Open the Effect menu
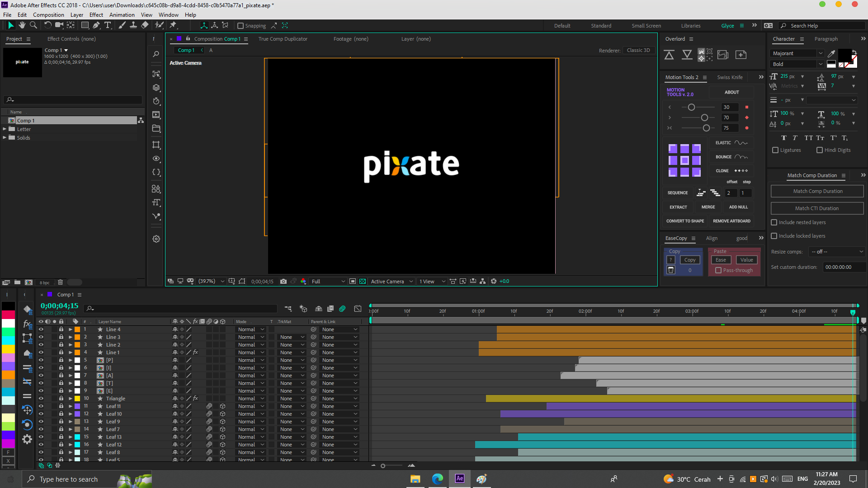Screen dimensions: 868x488 [96, 15]
